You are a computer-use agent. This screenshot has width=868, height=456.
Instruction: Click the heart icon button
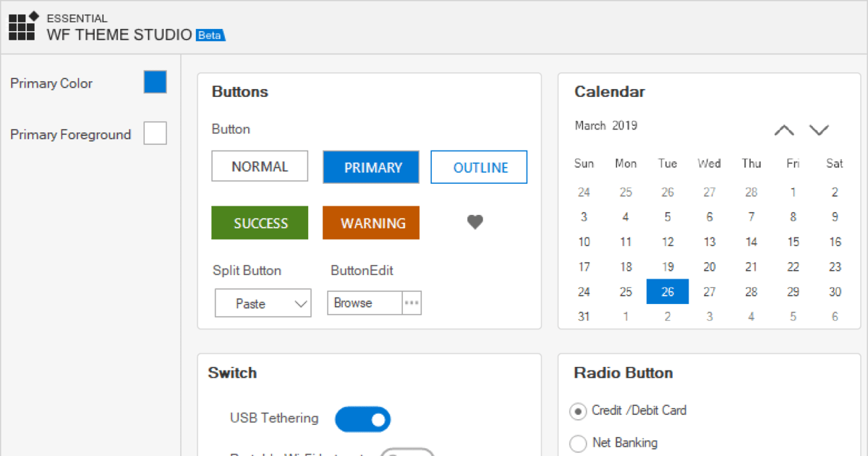pyautogui.click(x=475, y=223)
